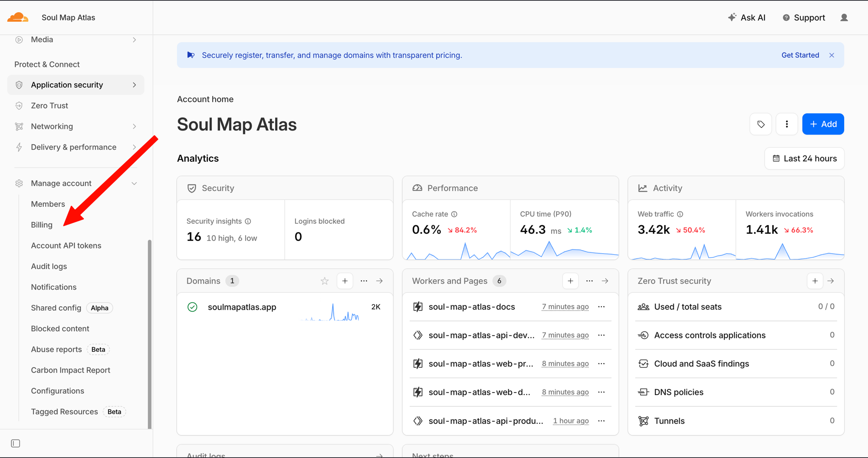Open options for soul-map-atlas-web-pr row
The height and width of the screenshot is (458, 868).
click(602, 364)
